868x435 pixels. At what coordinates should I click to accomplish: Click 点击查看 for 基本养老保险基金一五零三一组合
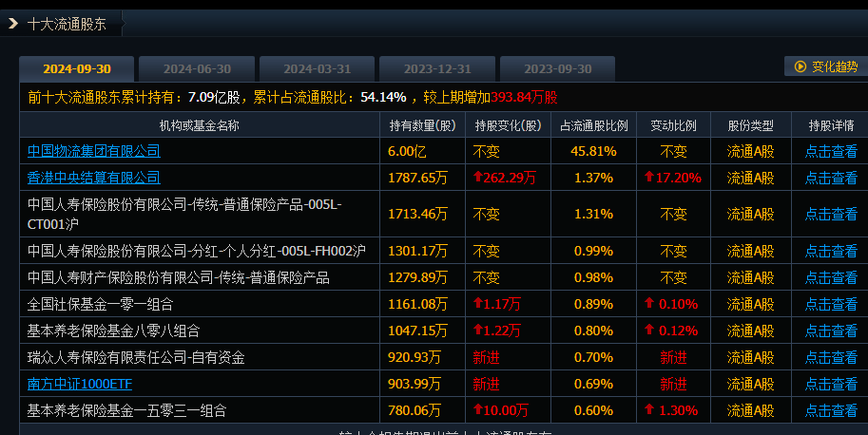click(831, 410)
